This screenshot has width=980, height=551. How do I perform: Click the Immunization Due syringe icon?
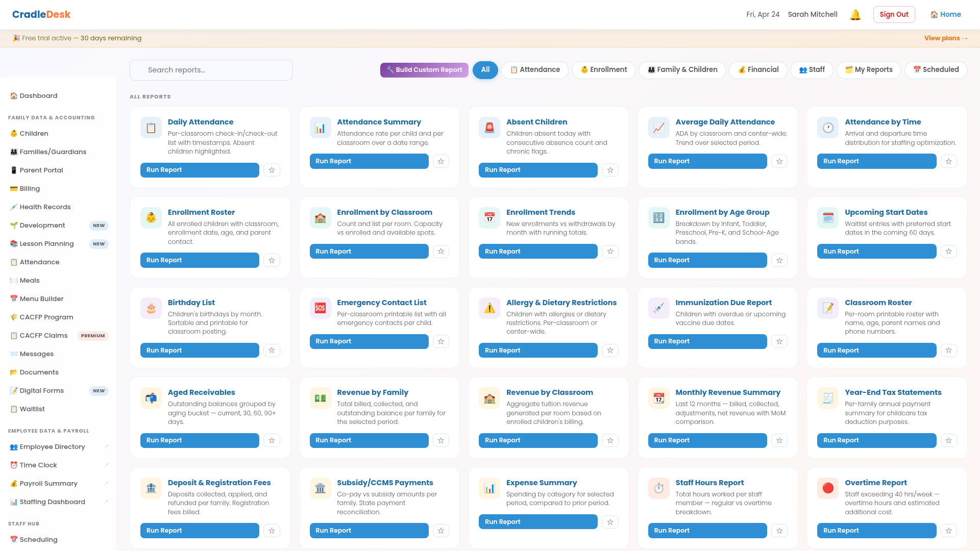pos(659,308)
